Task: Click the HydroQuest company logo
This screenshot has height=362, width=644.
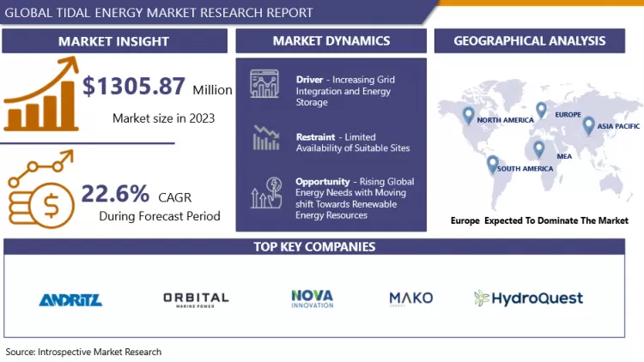Action: coord(528,299)
